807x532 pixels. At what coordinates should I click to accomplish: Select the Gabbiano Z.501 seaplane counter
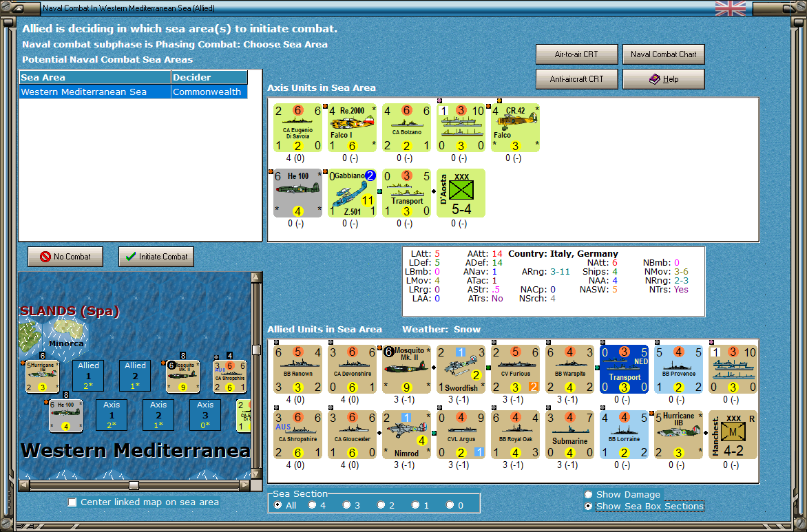tap(352, 193)
